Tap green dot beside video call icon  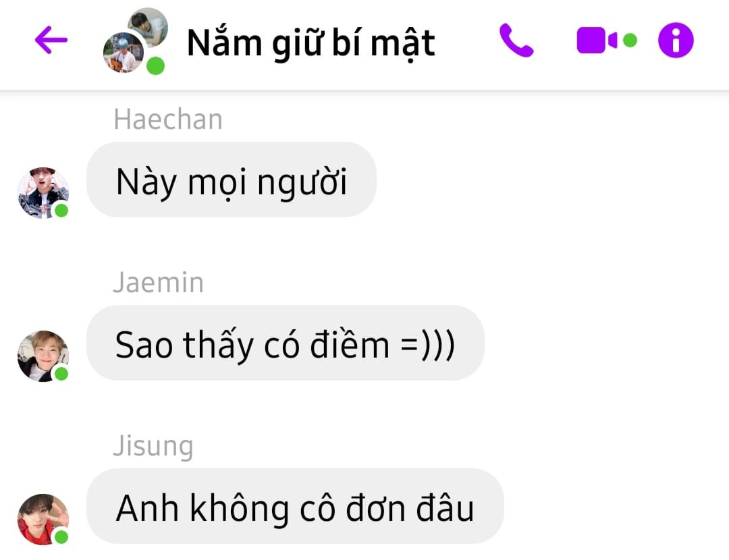point(630,40)
